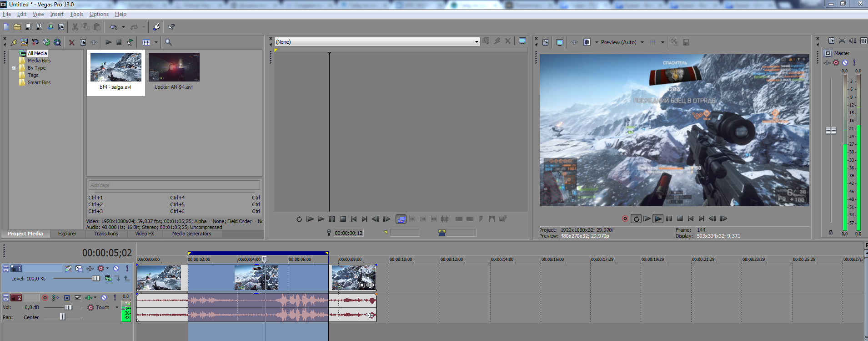Open the Views dropdown arrow in Project Media
Viewport: 868px width, 341px height.
156,42
